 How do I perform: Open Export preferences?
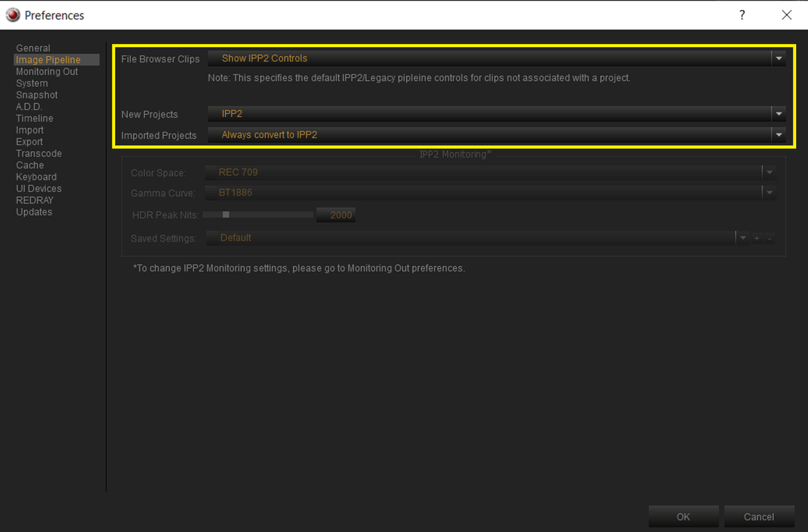click(x=29, y=142)
